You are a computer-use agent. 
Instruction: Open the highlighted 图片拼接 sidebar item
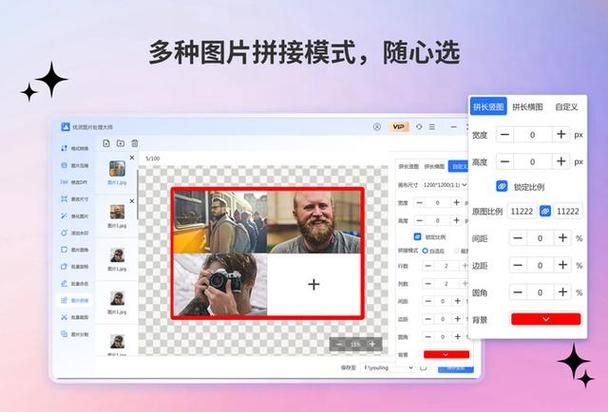point(74,300)
